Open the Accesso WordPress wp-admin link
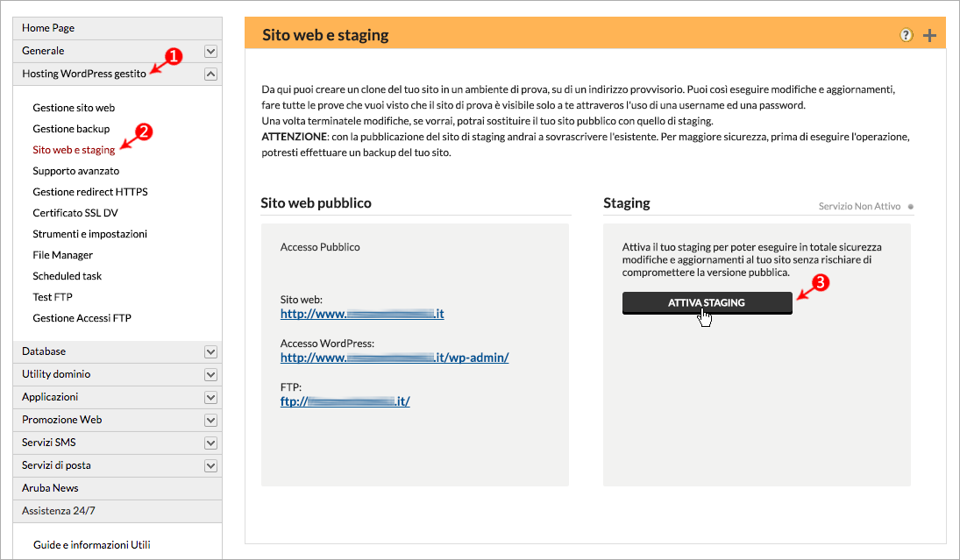Screen dimensions: 960x560 [x=395, y=358]
